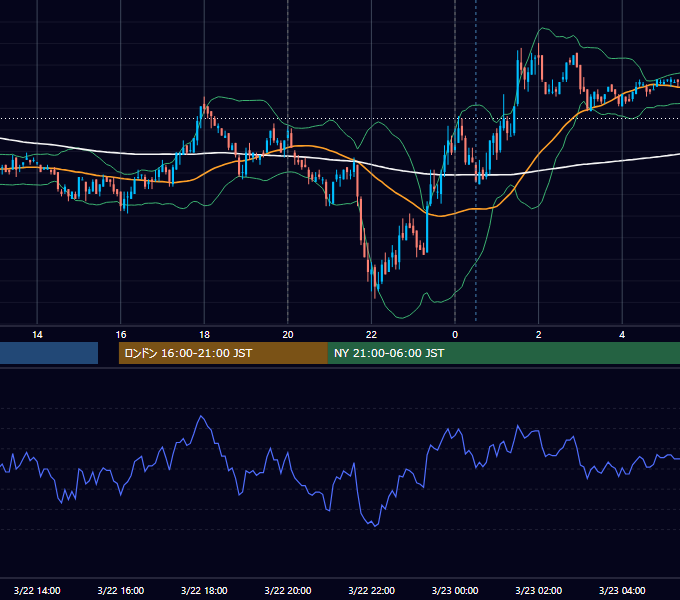
Task: Click the 3/23 00:00 time label
Action: pyautogui.click(x=455, y=590)
